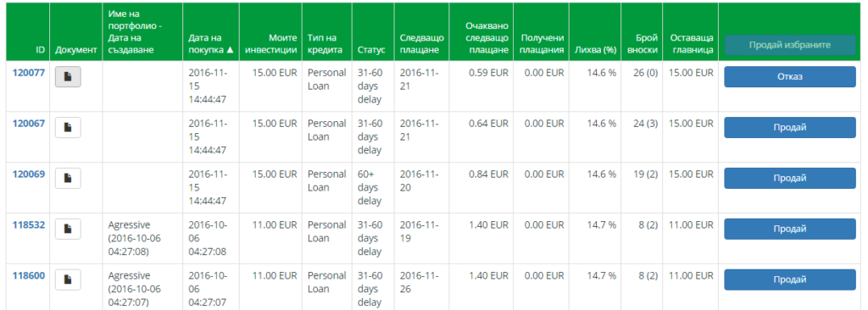This screenshot has width=868, height=310.
Task: Click Продай for loan 118600
Action: pyautogui.click(x=790, y=280)
